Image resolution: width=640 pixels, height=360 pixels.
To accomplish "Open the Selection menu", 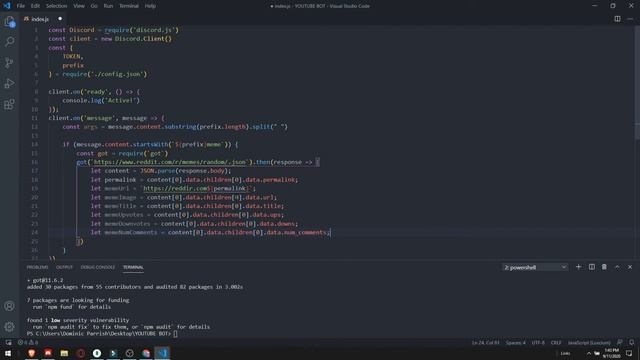I will pyautogui.click(x=56, y=6).
